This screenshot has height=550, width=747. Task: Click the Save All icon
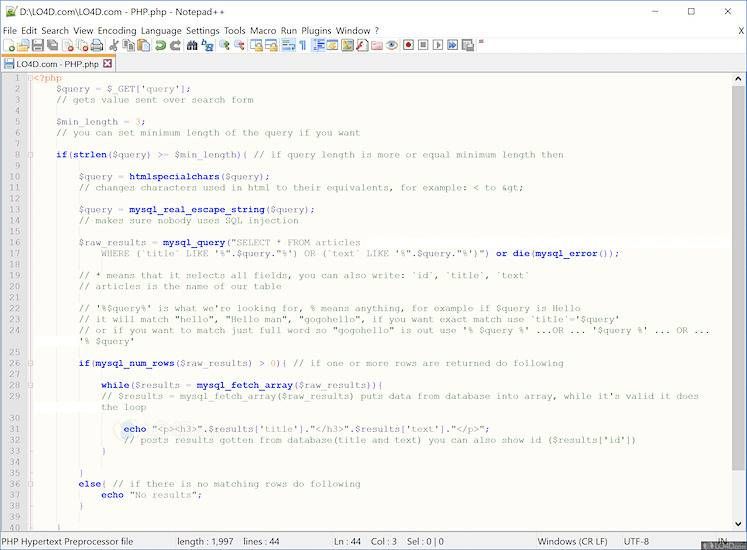pos(52,45)
